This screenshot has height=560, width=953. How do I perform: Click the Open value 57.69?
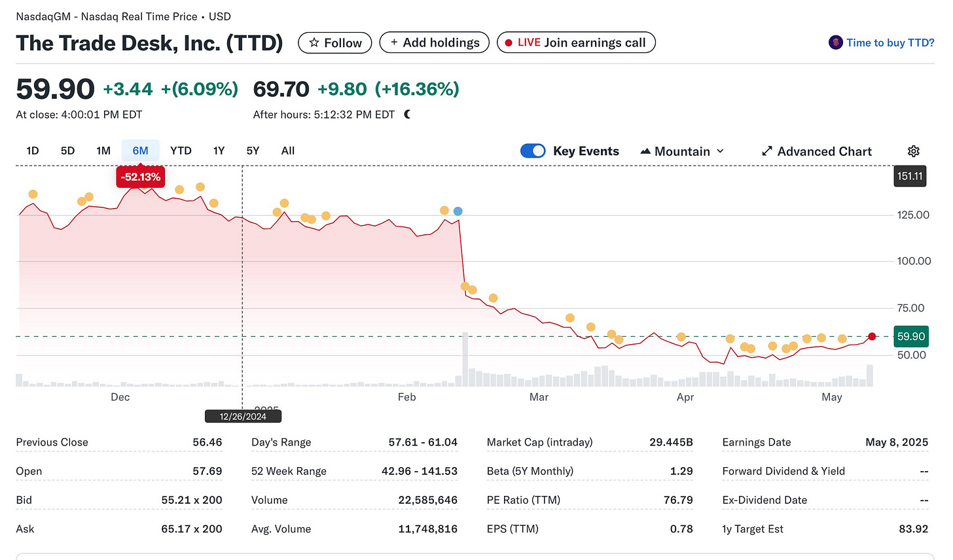207,471
